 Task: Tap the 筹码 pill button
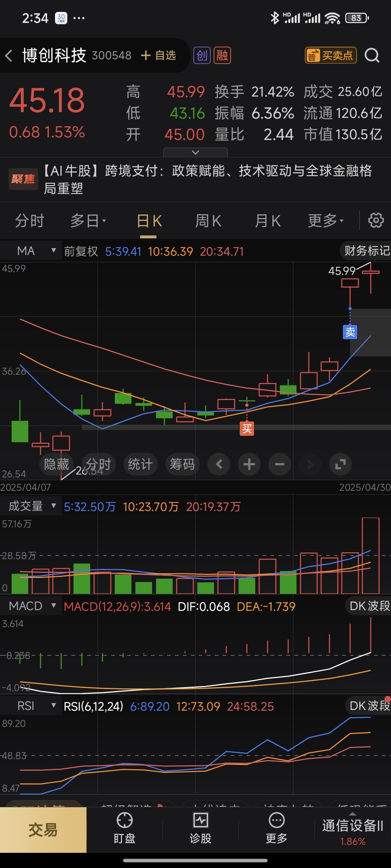coord(182,464)
